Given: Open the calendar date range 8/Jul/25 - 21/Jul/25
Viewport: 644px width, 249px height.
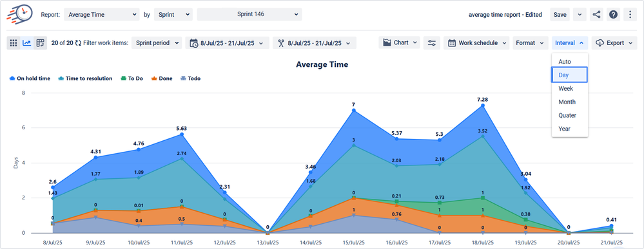Looking at the screenshot, I should click(227, 42).
